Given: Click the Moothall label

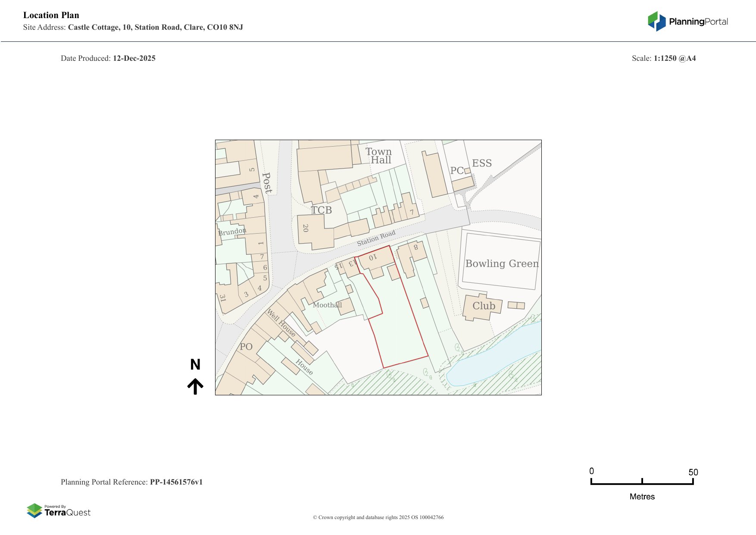Looking at the screenshot, I should click(x=327, y=305).
